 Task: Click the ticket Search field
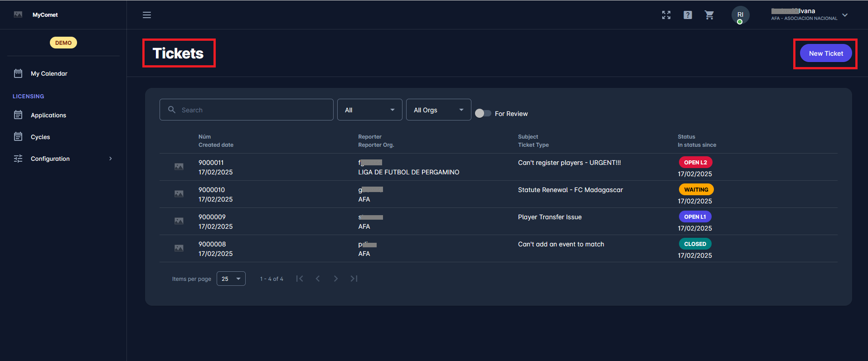click(x=247, y=110)
